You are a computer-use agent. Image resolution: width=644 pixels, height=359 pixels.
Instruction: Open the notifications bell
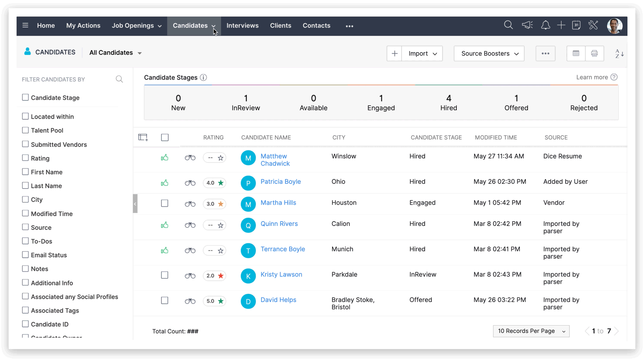545,25
